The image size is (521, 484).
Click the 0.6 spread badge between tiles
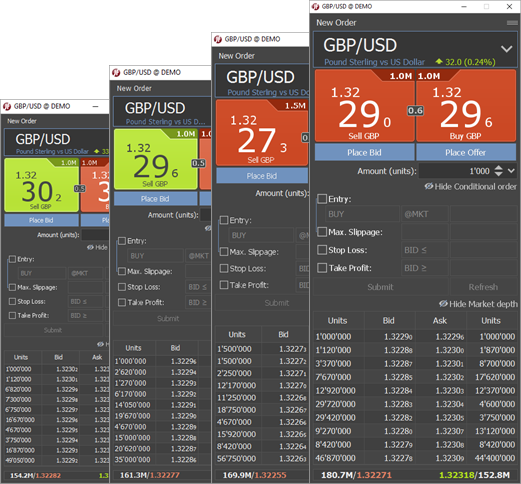tap(415, 111)
